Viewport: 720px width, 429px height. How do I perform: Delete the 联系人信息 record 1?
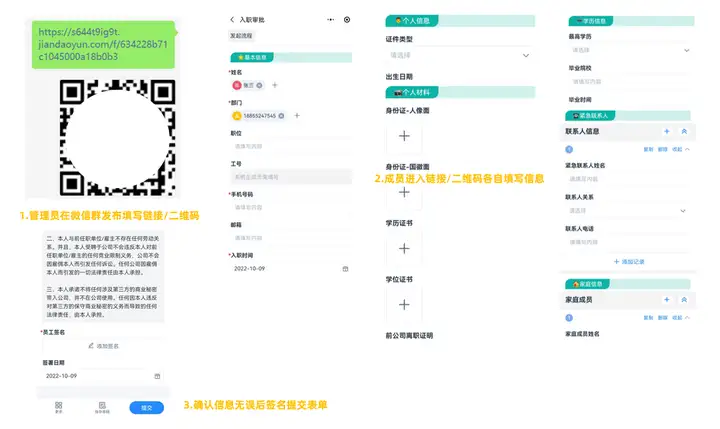[x=662, y=149]
